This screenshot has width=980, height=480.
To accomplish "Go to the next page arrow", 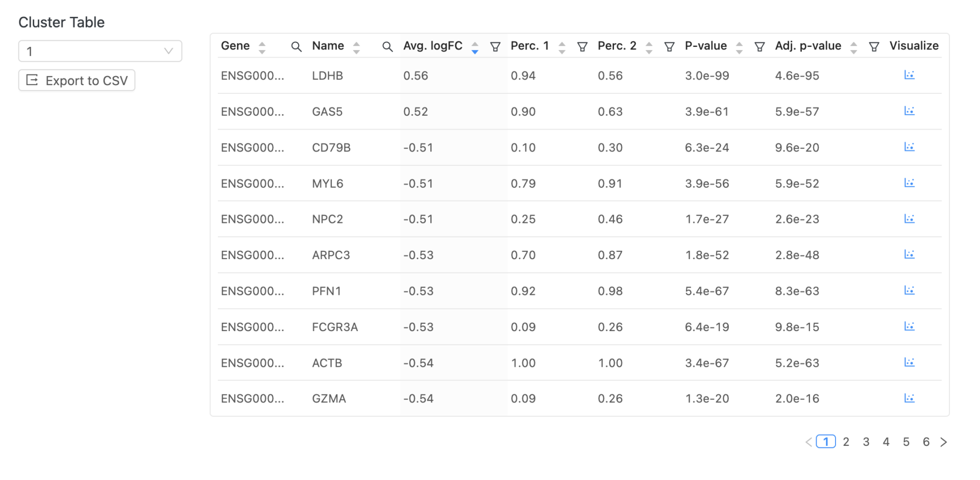I will (x=944, y=442).
